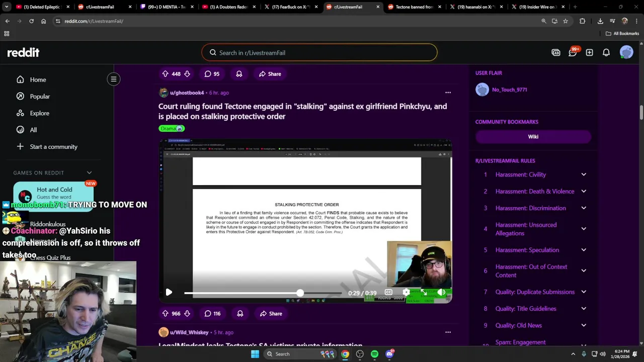Open browser extensions puzzle icon
Viewport: 644px width, 362px height.
point(582,21)
